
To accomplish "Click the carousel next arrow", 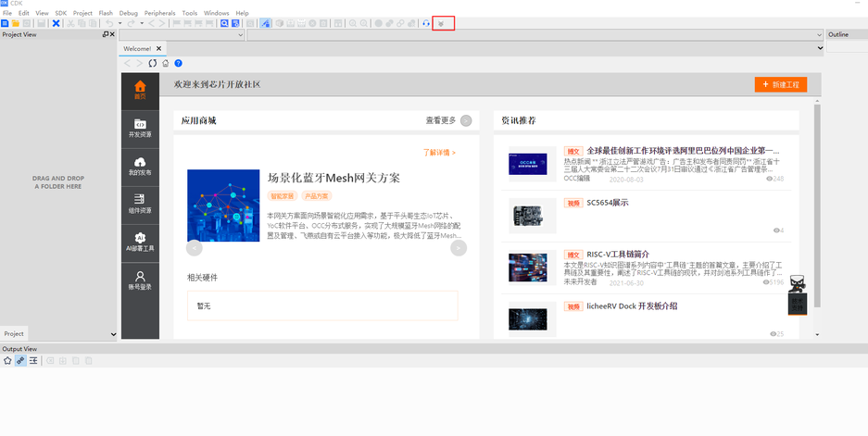I will 459,248.
